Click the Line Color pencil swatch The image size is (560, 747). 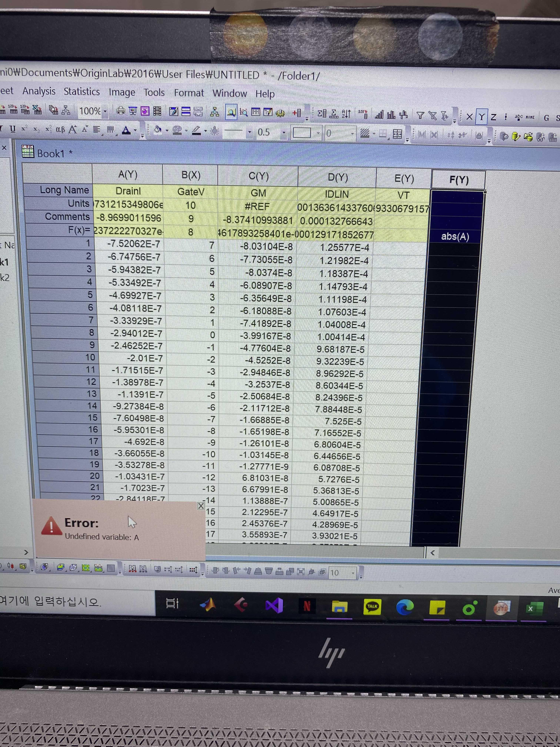tap(196, 131)
